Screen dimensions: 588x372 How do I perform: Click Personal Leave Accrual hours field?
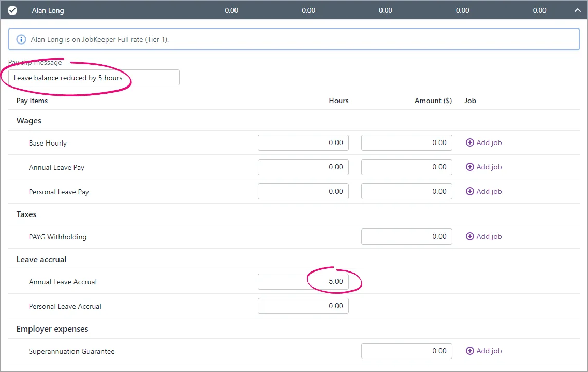tap(303, 306)
